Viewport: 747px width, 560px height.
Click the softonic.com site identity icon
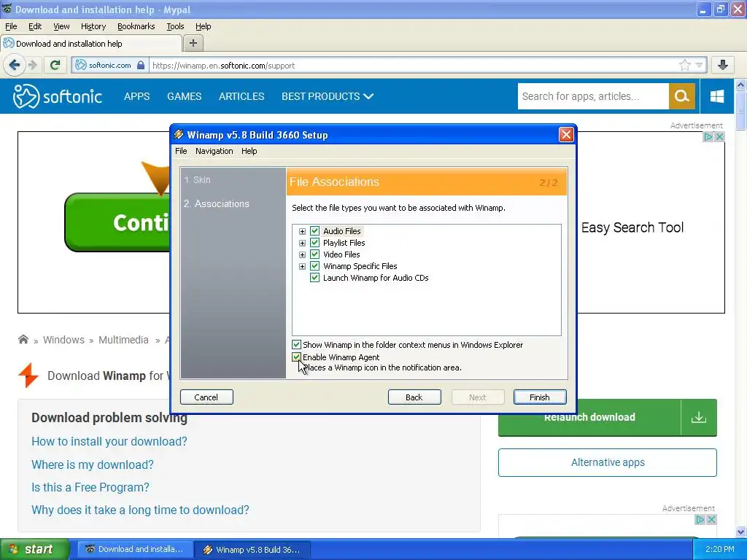[81, 65]
